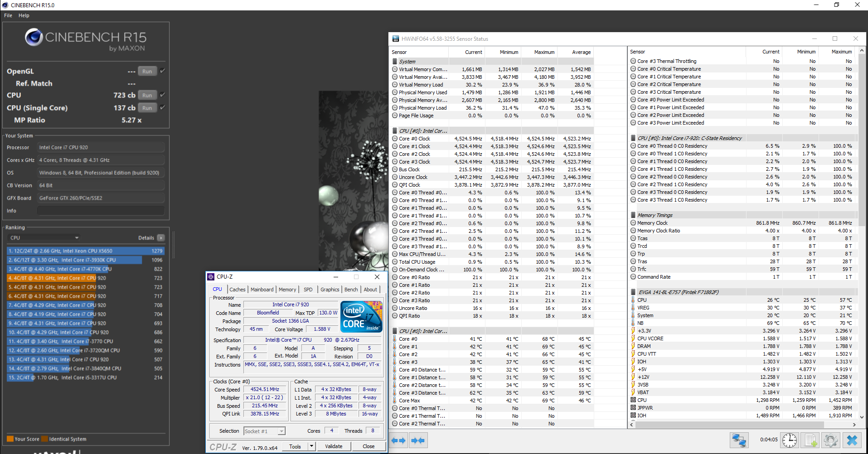Click C-State Residency group icon

pyautogui.click(x=633, y=138)
